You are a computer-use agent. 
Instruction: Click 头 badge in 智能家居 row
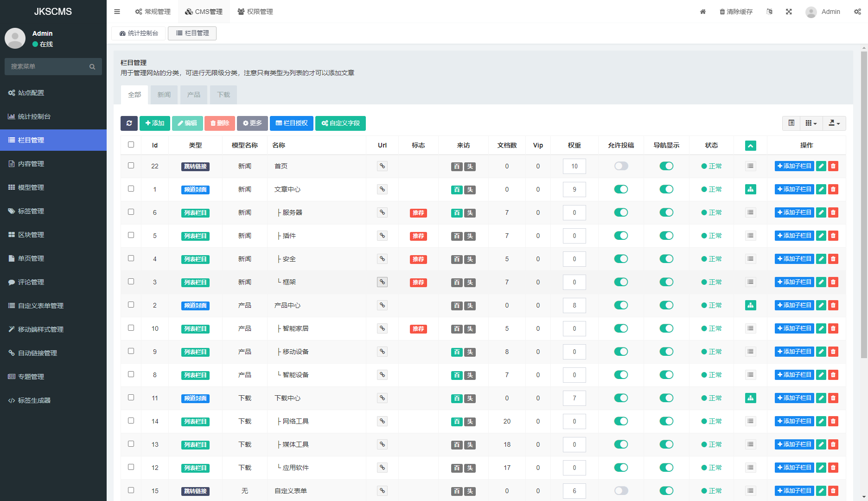click(x=470, y=329)
